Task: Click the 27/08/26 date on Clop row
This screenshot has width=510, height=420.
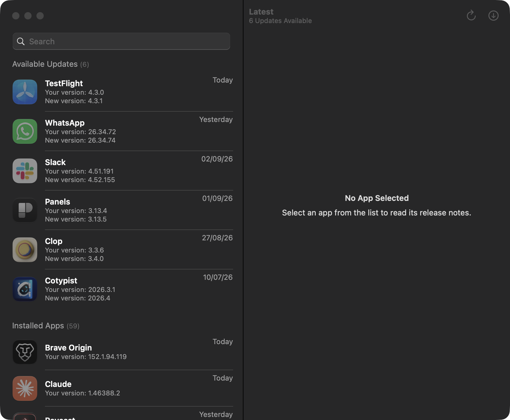Action: (217, 238)
